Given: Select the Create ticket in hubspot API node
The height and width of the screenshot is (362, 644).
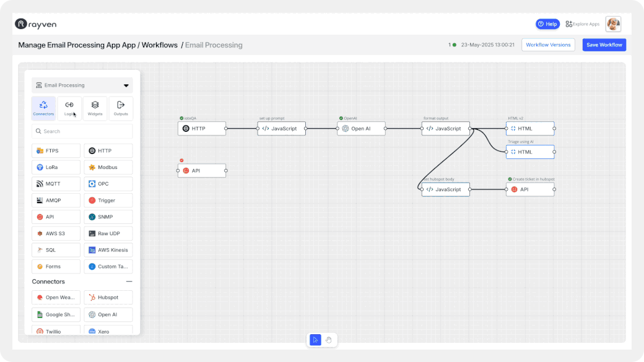Looking at the screenshot, I should click(x=530, y=189).
